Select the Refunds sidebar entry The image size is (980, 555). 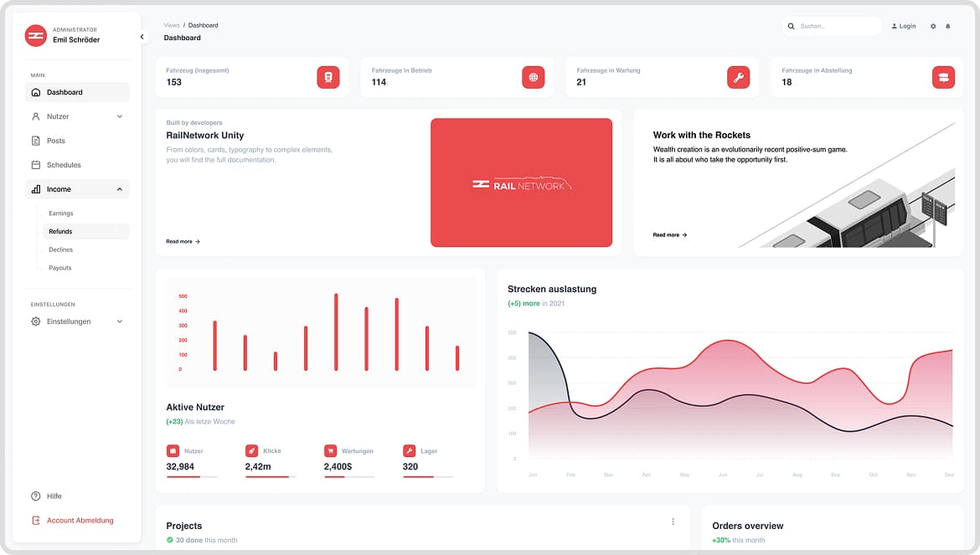pos(60,231)
